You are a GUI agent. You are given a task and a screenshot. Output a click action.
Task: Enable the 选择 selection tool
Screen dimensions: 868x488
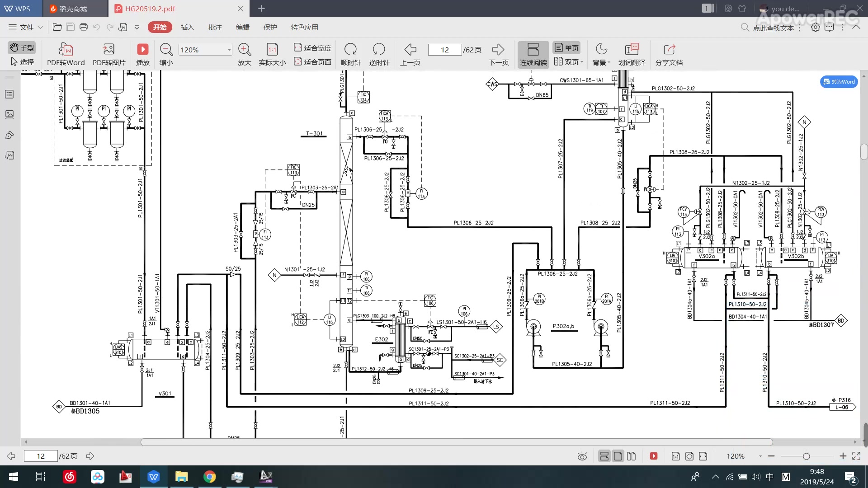click(22, 62)
